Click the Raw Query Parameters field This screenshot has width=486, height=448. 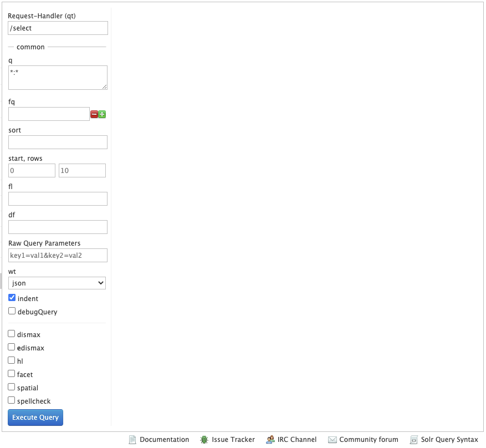tap(58, 256)
